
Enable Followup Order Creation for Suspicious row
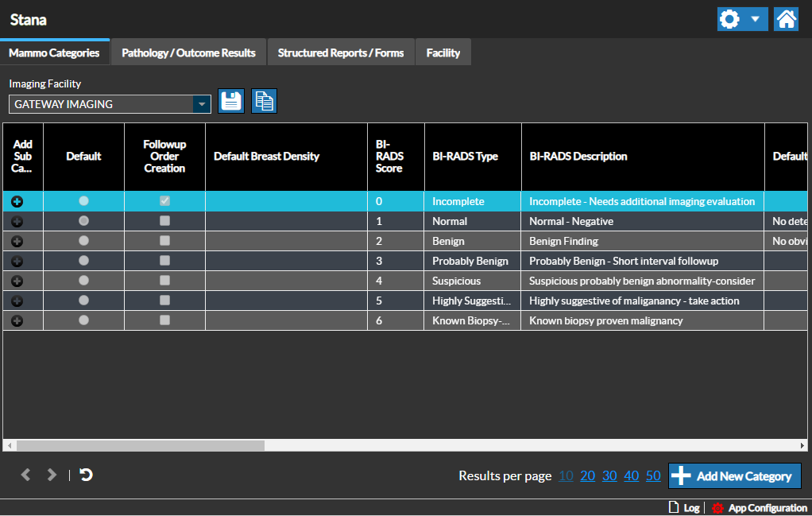pyautogui.click(x=164, y=281)
